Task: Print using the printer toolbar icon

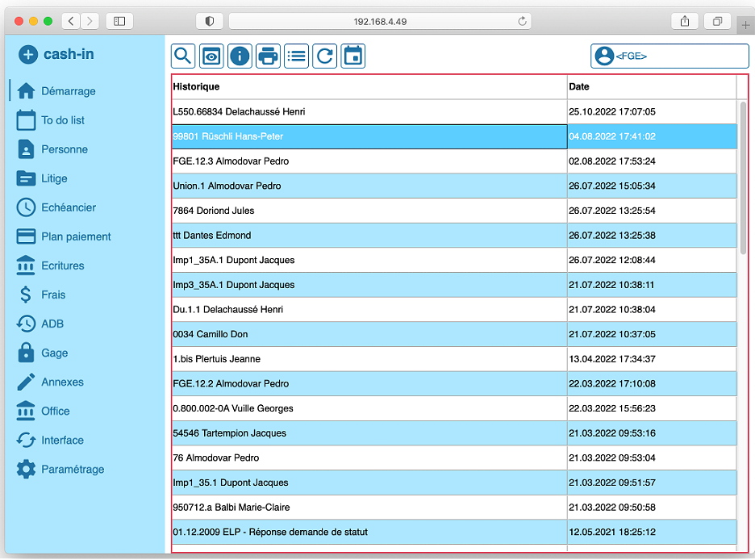Action: [x=268, y=56]
